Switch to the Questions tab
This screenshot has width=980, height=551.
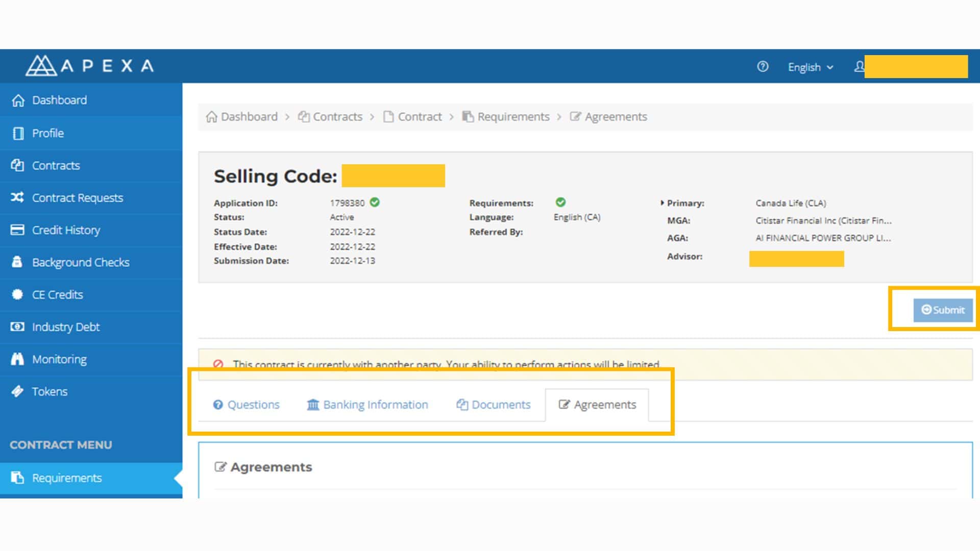(x=247, y=405)
